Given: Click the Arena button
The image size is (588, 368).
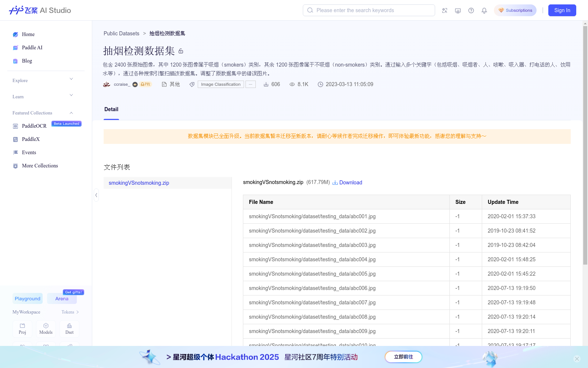Looking at the screenshot, I should click(62, 298).
